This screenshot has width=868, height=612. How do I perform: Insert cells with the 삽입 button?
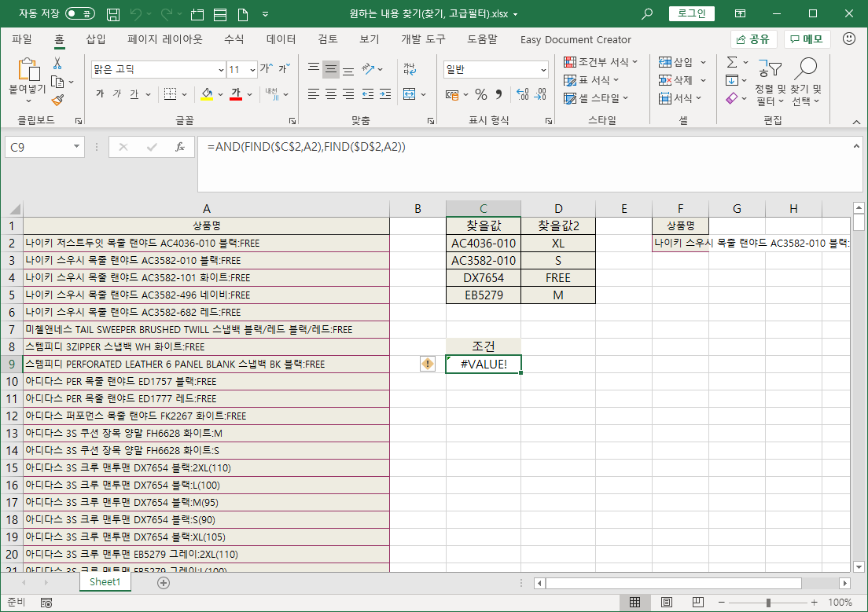pyautogui.click(x=675, y=62)
